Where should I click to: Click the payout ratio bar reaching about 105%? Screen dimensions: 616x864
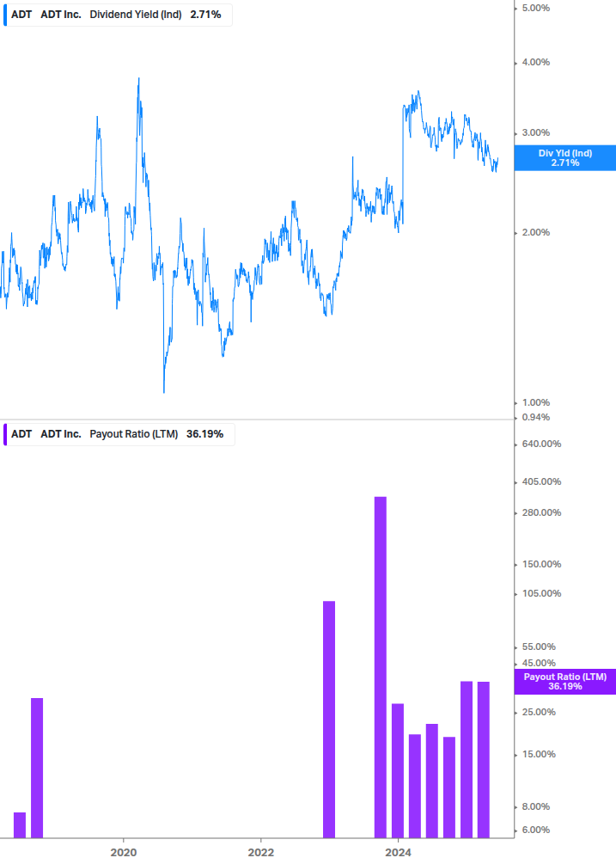[329, 720]
